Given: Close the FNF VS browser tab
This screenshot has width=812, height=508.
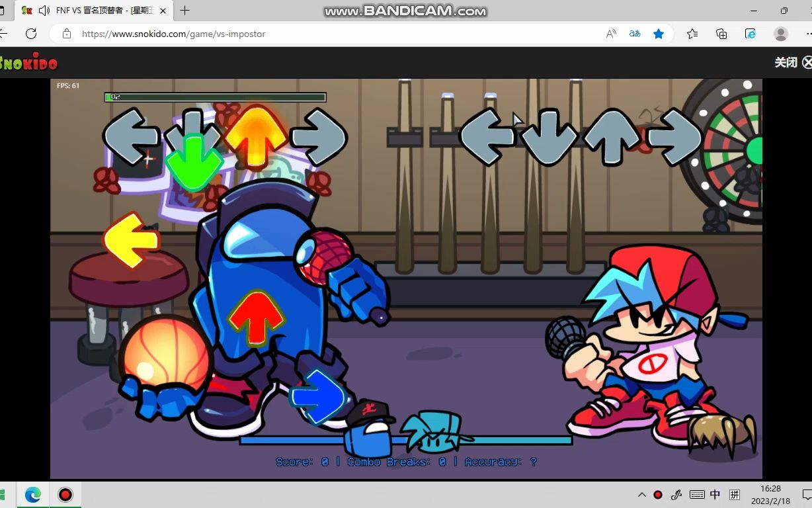Looking at the screenshot, I should pyautogui.click(x=163, y=11).
